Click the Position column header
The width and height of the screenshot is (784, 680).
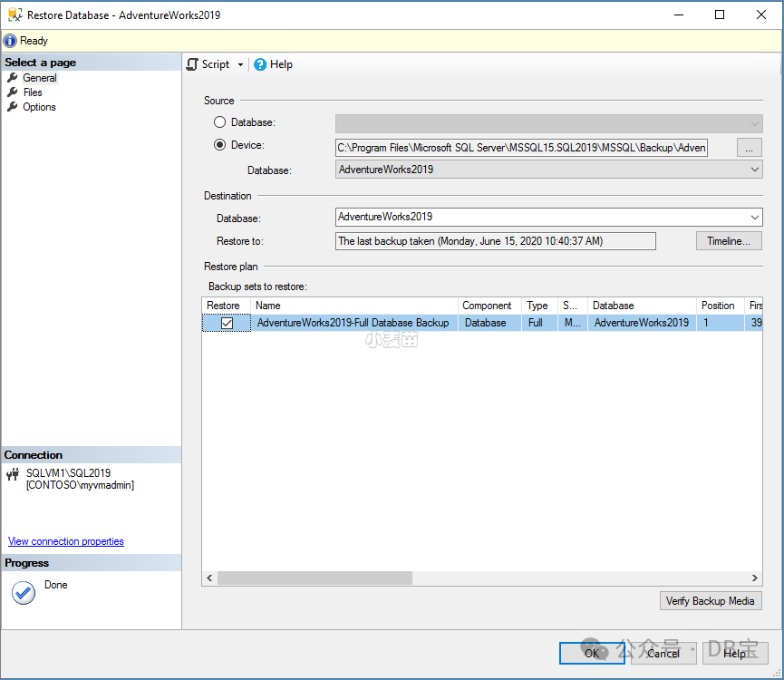[720, 306]
